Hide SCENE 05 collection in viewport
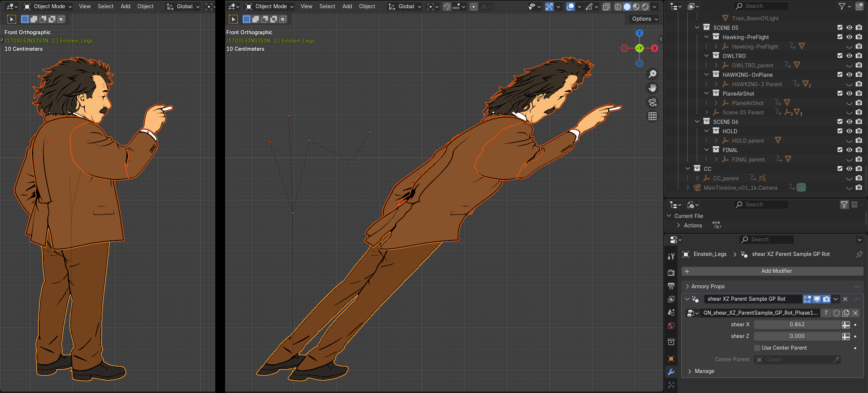868x393 pixels. pos(849,27)
